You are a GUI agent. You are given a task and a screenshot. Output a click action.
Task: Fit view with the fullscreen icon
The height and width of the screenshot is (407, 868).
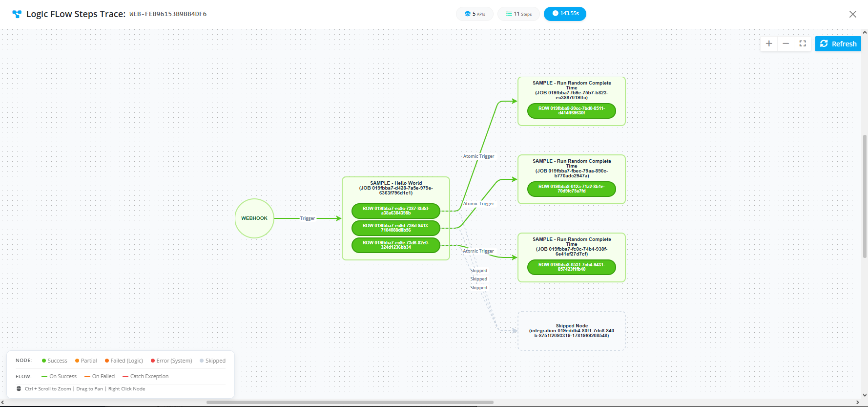[x=803, y=43]
